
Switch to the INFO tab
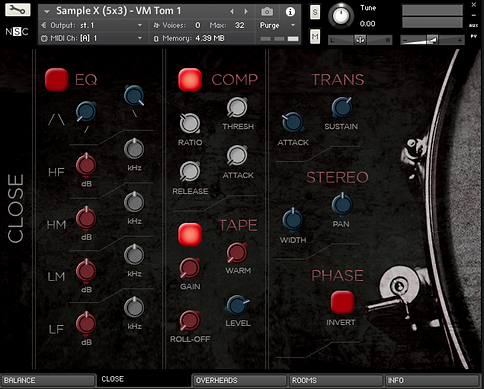point(432,380)
